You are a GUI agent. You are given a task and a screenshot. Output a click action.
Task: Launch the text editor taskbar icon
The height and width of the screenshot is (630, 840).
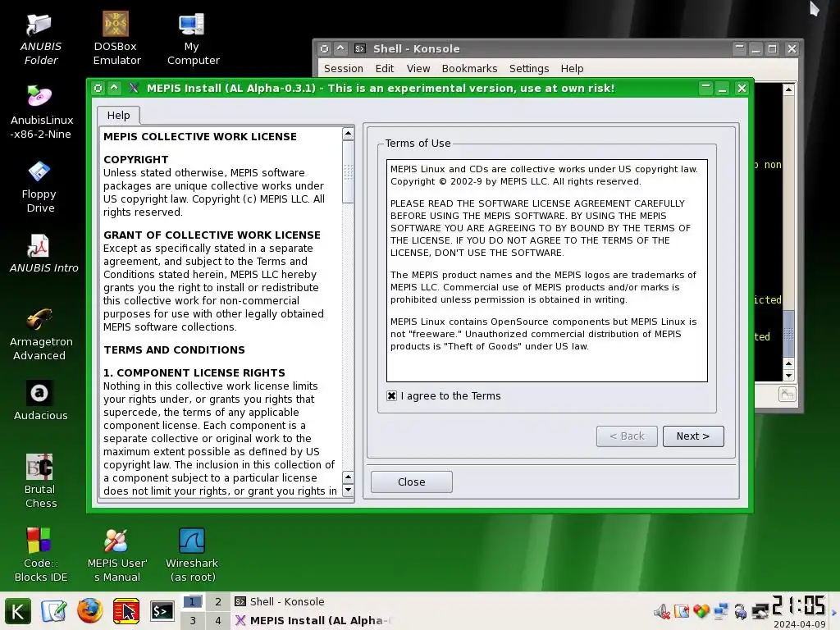[54, 611]
